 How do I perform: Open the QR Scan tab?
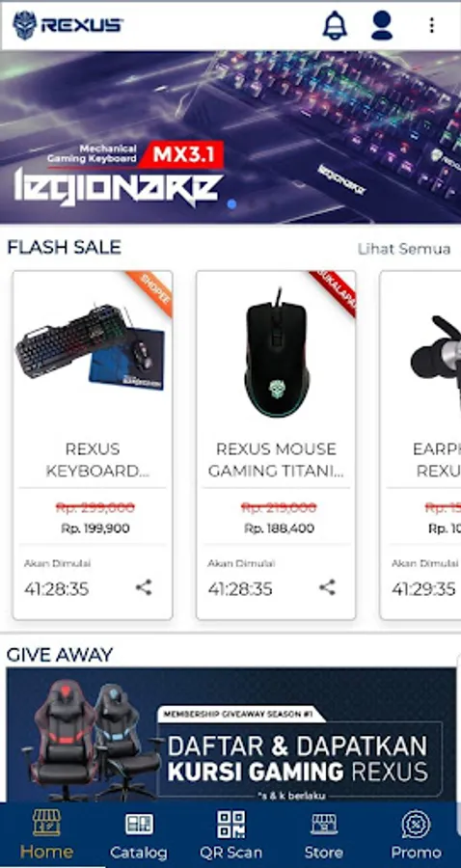tap(230, 835)
